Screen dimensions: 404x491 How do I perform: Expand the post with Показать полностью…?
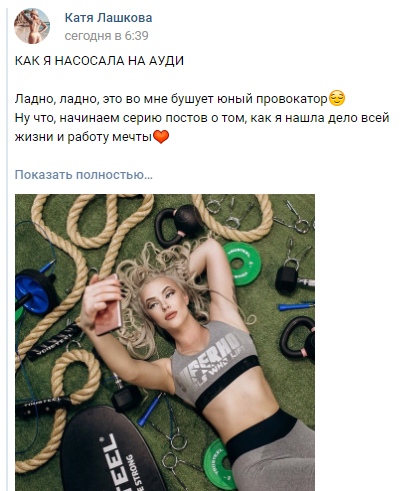pos(84,174)
